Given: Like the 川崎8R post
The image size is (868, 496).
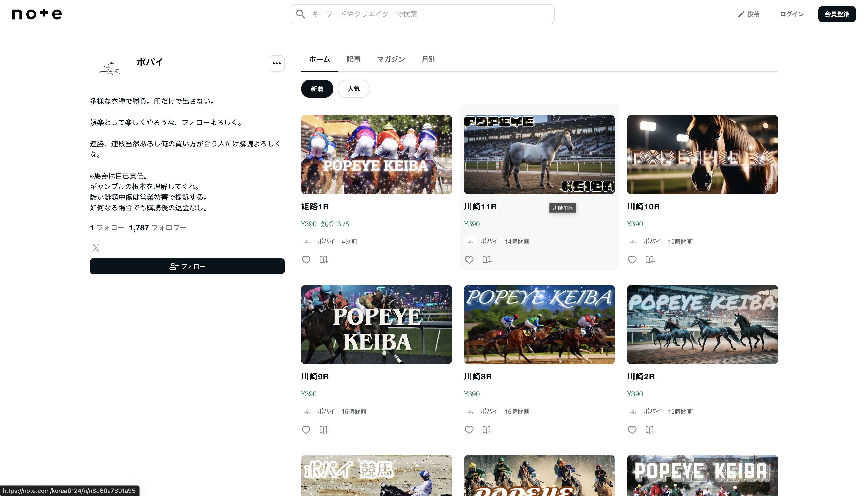Looking at the screenshot, I should tap(469, 430).
